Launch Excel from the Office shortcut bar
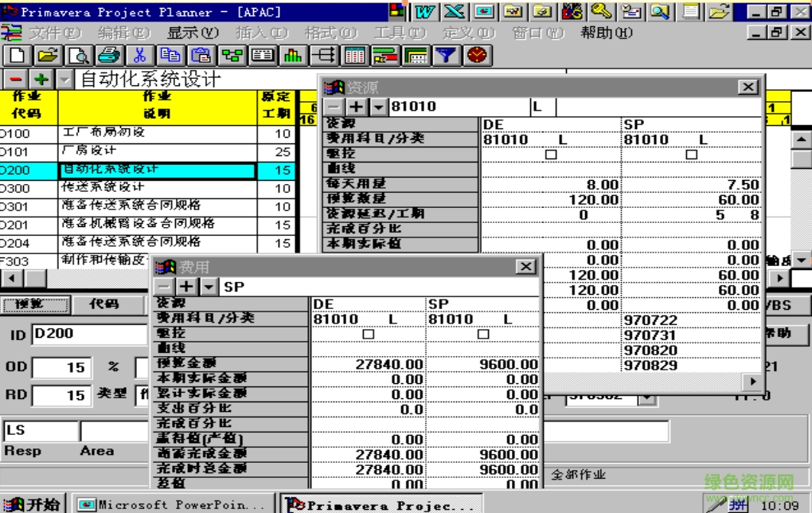 point(455,11)
